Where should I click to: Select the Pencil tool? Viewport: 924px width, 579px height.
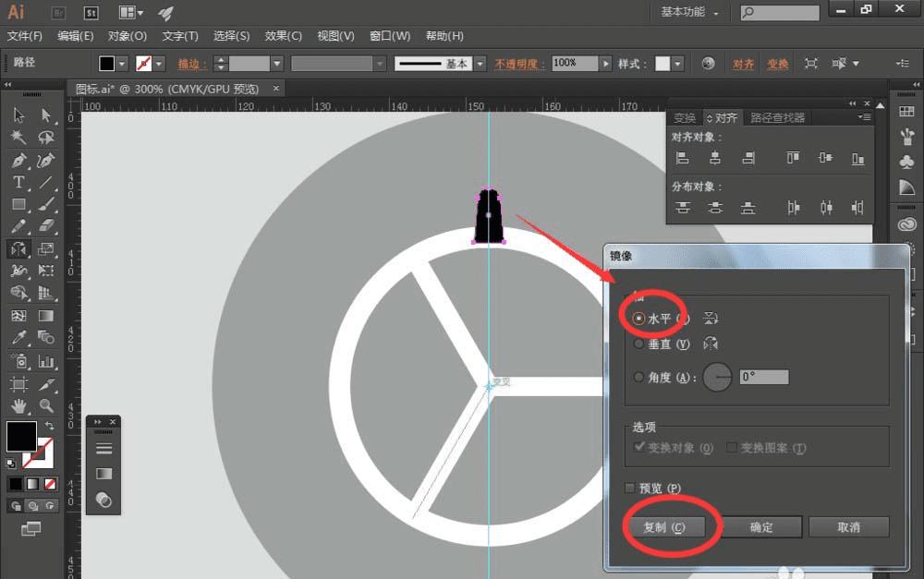tap(18, 226)
